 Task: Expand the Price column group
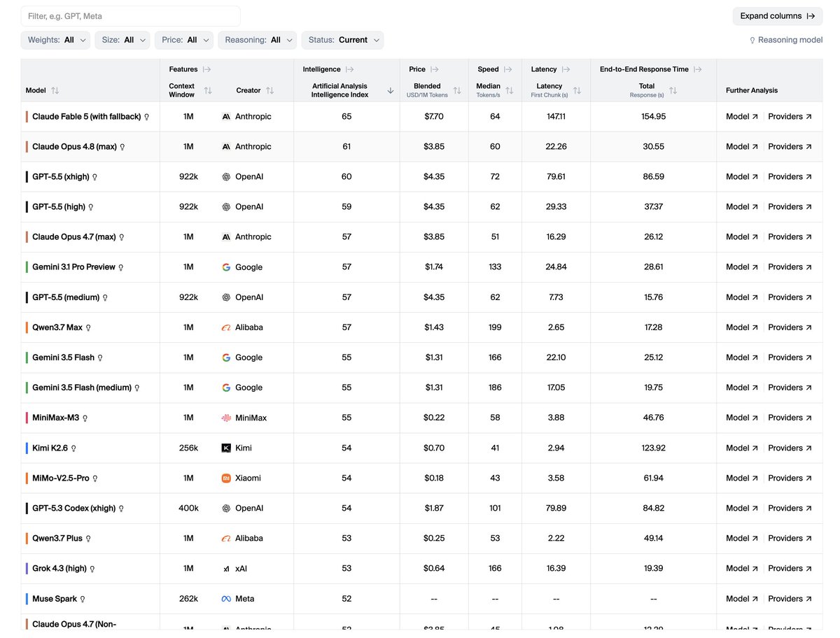(435, 69)
